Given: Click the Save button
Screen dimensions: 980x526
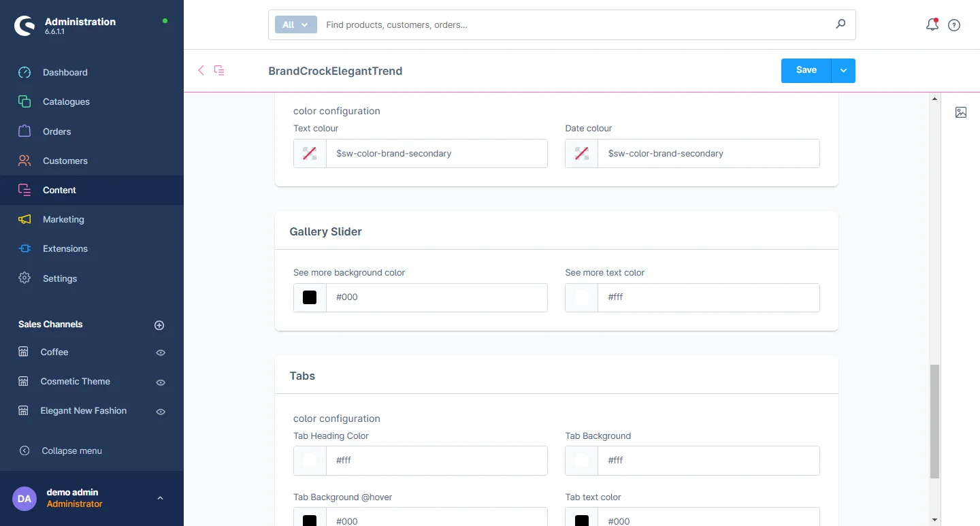Looking at the screenshot, I should tap(806, 71).
